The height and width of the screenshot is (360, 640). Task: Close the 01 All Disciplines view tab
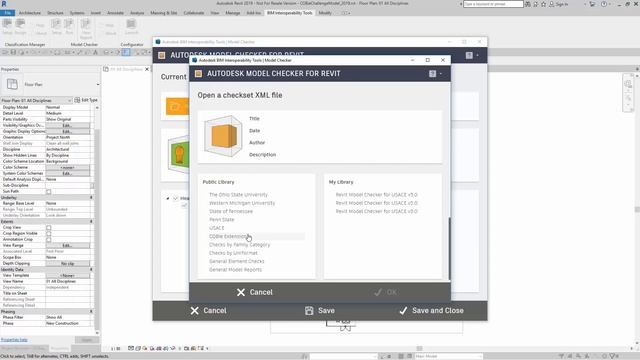coord(147,69)
